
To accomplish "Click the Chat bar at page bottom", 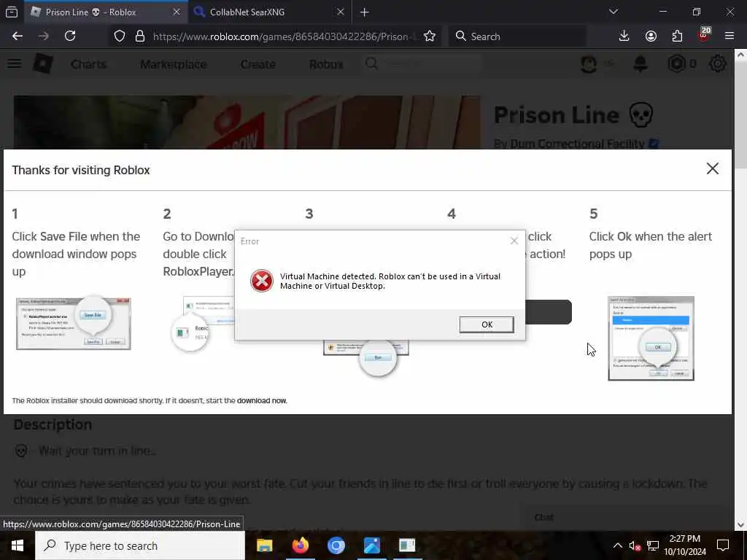I will pyautogui.click(x=625, y=517).
